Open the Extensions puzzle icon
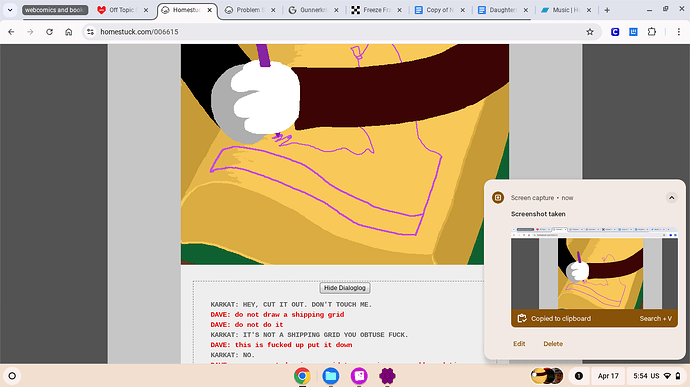690x387 pixels. coord(652,32)
